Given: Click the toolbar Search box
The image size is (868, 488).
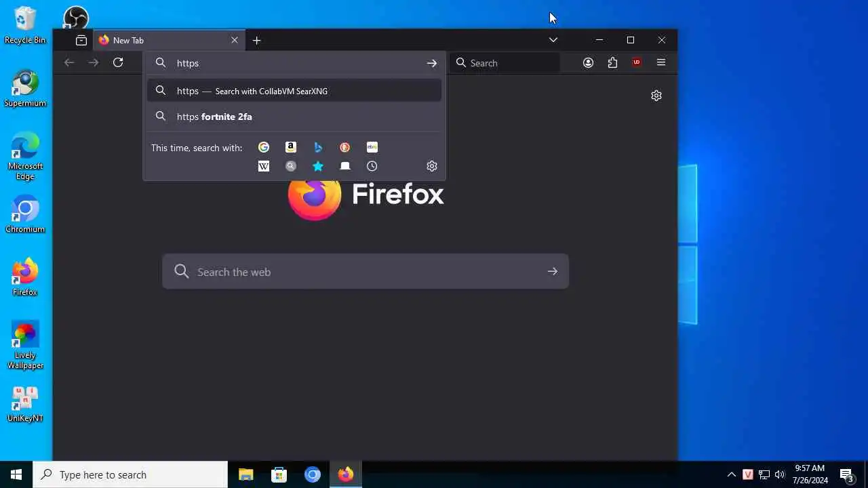Looking at the screenshot, I should tap(505, 63).
